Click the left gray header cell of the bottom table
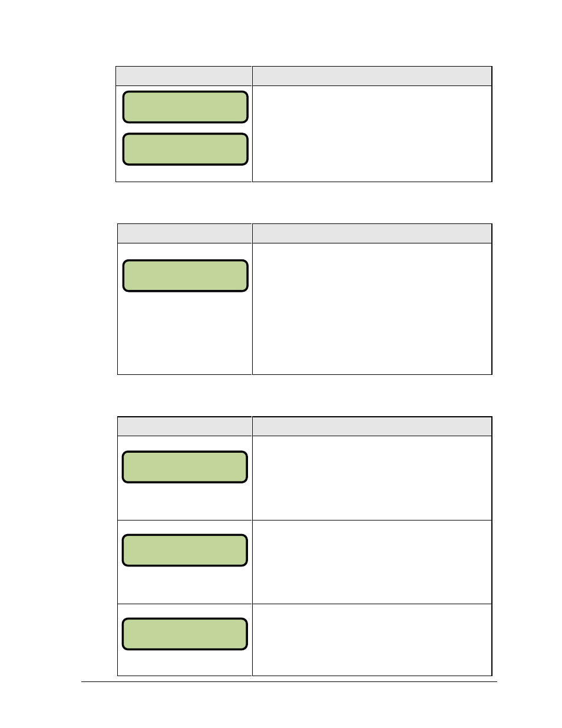This screenshot has height=728, width=562. coord(184,426)
